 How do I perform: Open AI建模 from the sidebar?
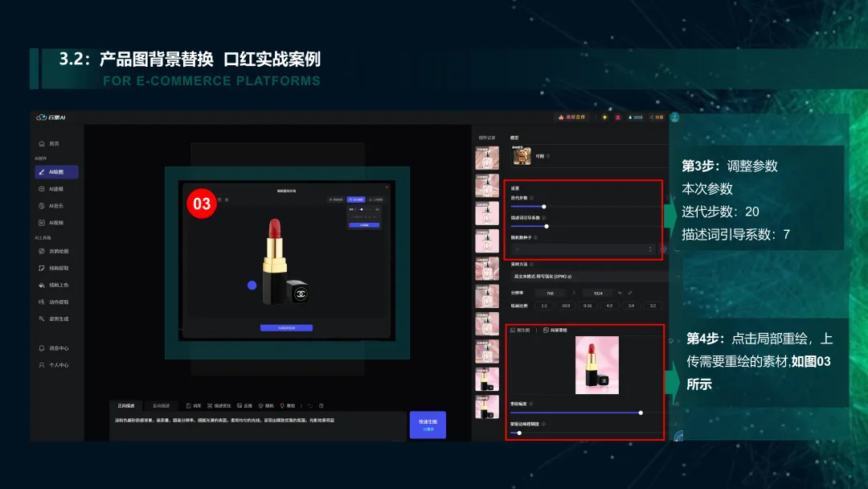pyautogui.click(x=51, y=189)
